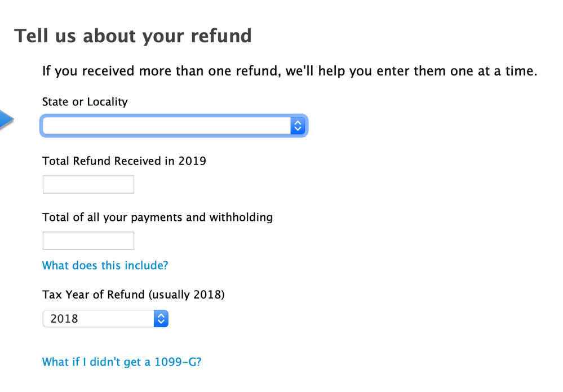Viewport: 563px width, 392px height.
Task: Click the sentence about receiving more than one refund
Action: (290, 71)
